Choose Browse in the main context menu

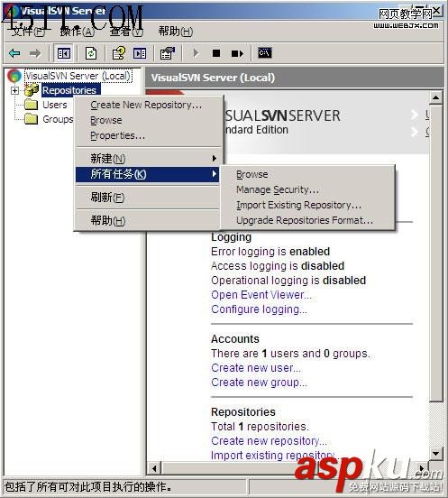(147, 120)
